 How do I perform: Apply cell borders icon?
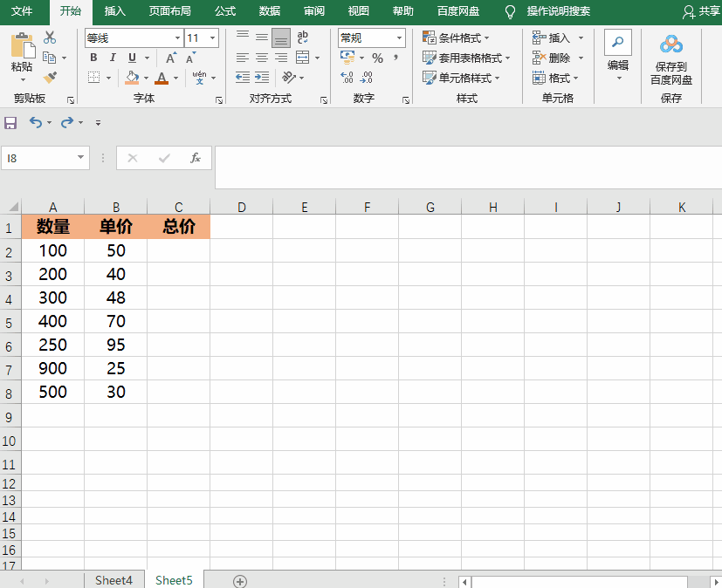(94, 78)
